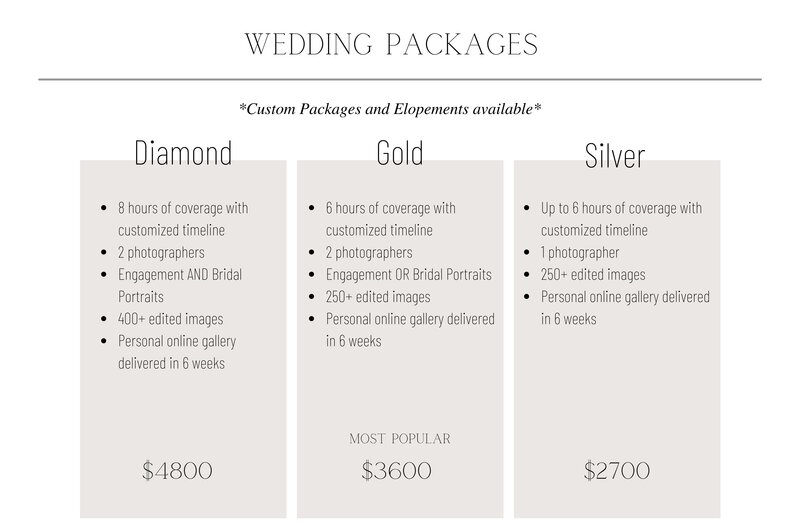Click Silver 'Personal online gallery' item
This screenshot has width=800, height=528.
pyautogui.click(x=625, y=308)
